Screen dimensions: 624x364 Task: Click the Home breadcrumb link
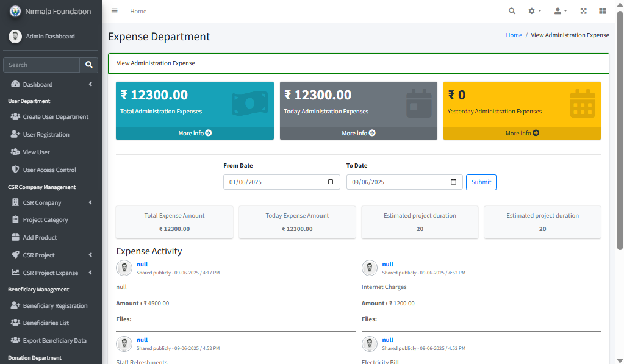[x=514, y=35]
